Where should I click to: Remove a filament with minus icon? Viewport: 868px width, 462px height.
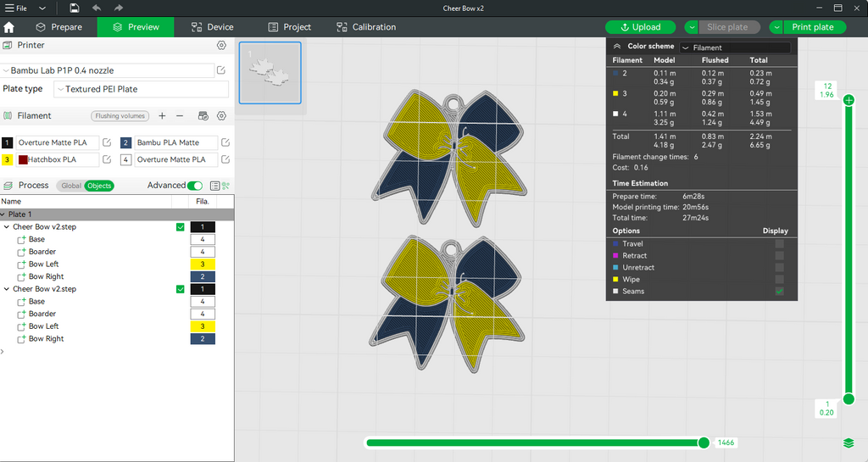click(180, 115)
